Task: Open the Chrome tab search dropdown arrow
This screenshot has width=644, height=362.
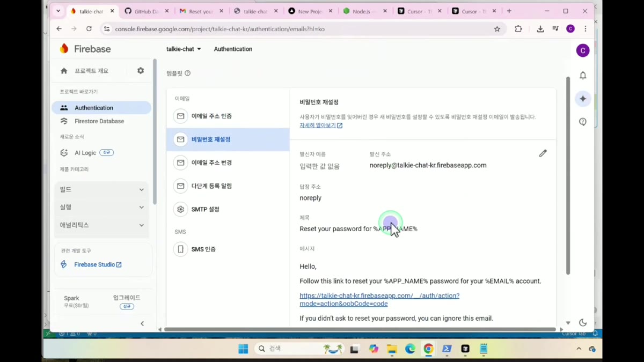Action: tap(58, 11)
